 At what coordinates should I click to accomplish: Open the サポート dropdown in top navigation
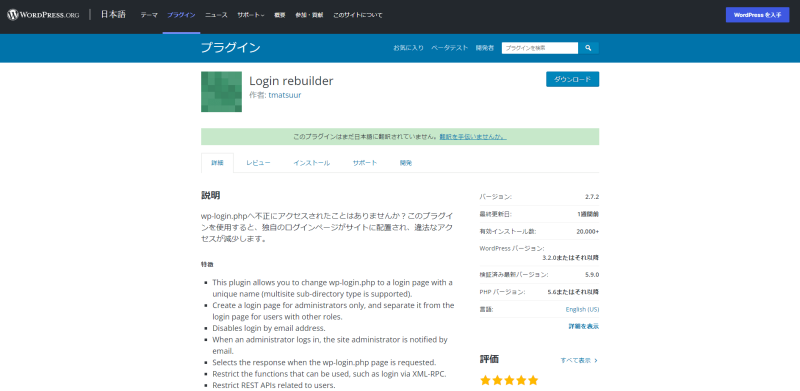pyautogui.click(x=251, y=15)
